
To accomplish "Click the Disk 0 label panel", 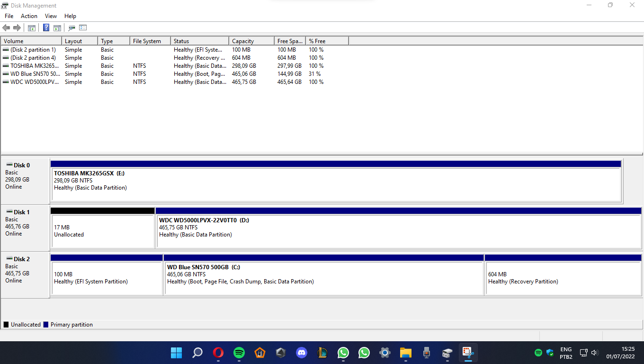I will point(25,181).
